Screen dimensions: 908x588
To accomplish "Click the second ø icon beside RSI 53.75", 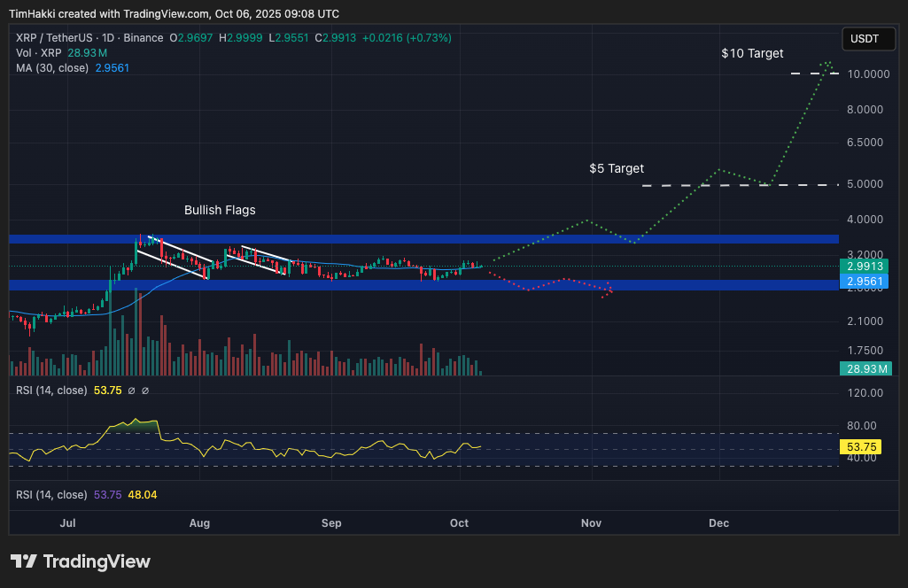I will point(145,390).
